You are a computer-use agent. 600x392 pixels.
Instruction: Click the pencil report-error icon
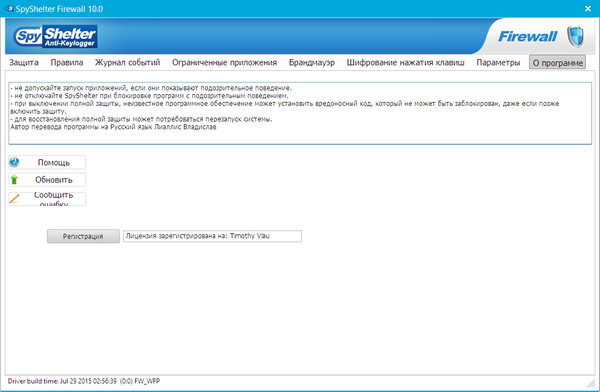coord(14,198)
